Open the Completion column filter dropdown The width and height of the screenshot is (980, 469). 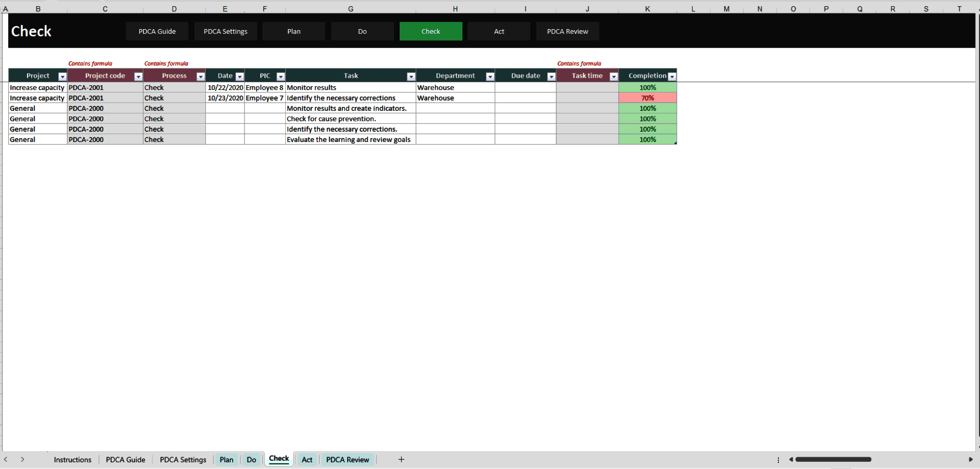672,76
